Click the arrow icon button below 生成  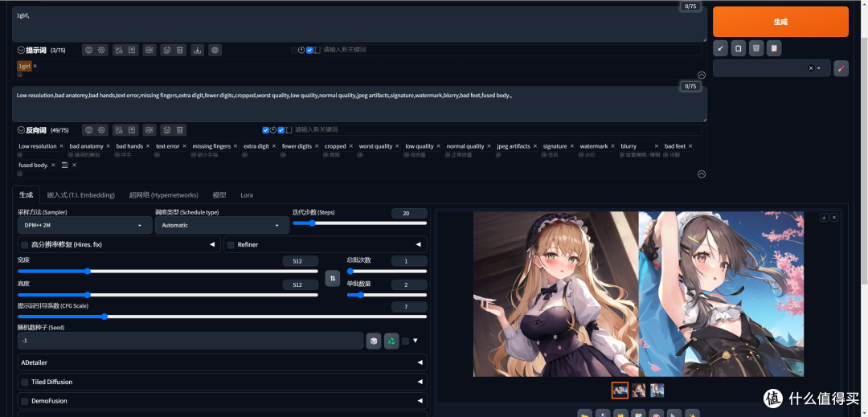coord(720,48)
